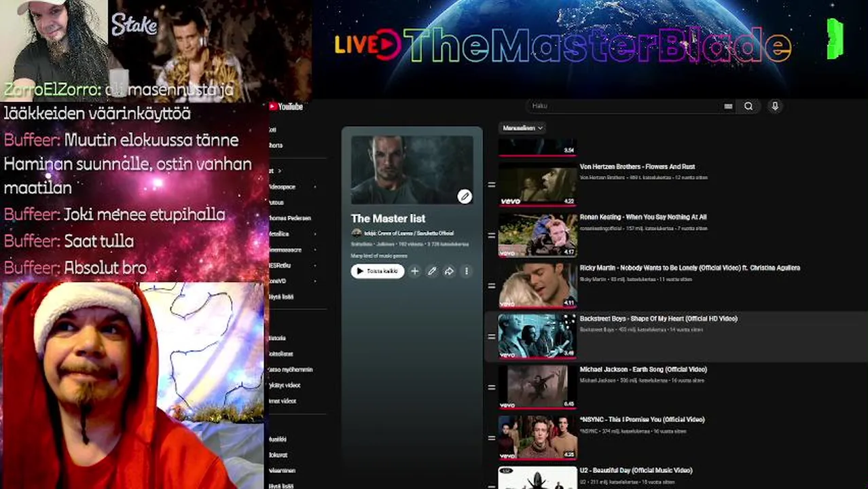Play Nobody Wants to Be Lonely thumbnail
This screenshot has height=489, width=868.
coord(537,286)
